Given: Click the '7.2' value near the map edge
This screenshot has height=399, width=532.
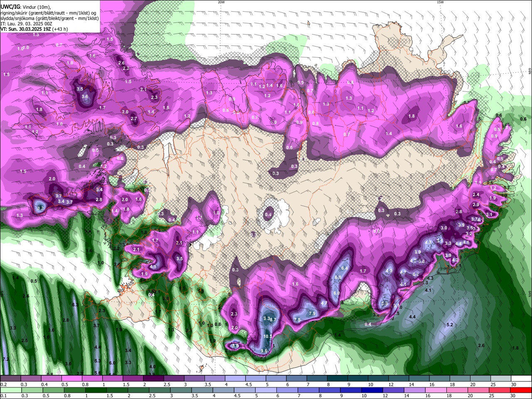Looking at the screenshot, I should (5, 359).
